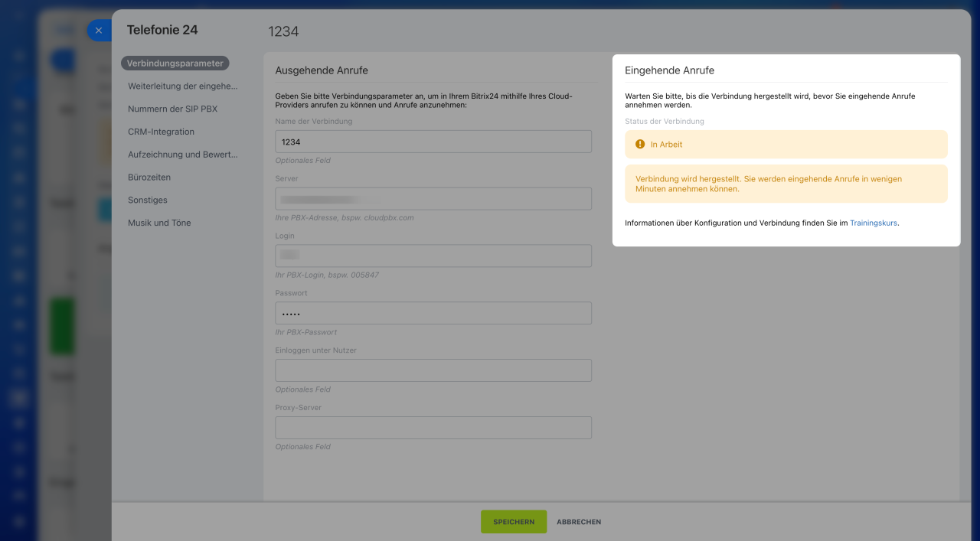Click the Passwort input field
Viewport: 980px width, 541px height.
[433, 313]
